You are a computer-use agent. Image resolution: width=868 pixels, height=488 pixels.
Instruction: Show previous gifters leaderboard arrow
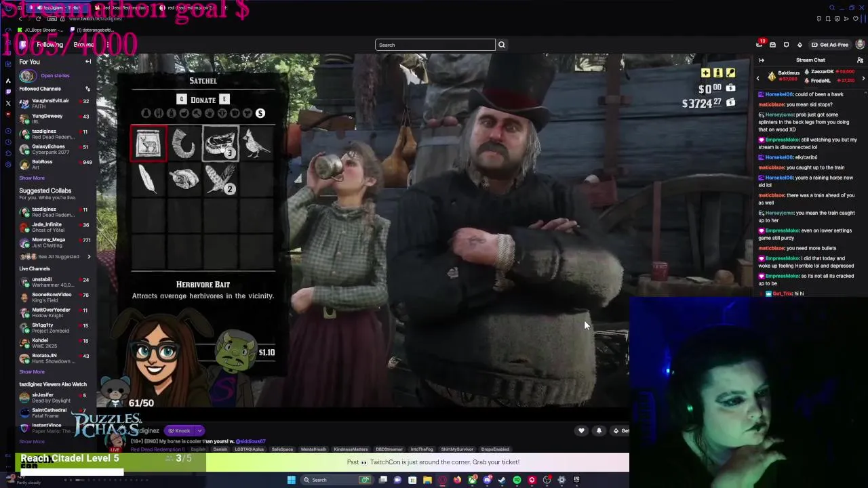click(x=758, y=78)
